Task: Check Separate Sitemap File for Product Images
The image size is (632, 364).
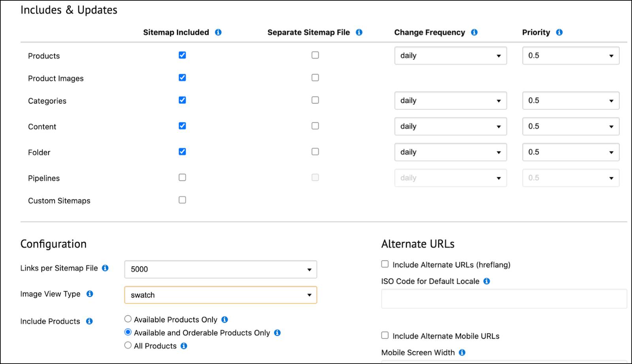Action: point(315,77)
